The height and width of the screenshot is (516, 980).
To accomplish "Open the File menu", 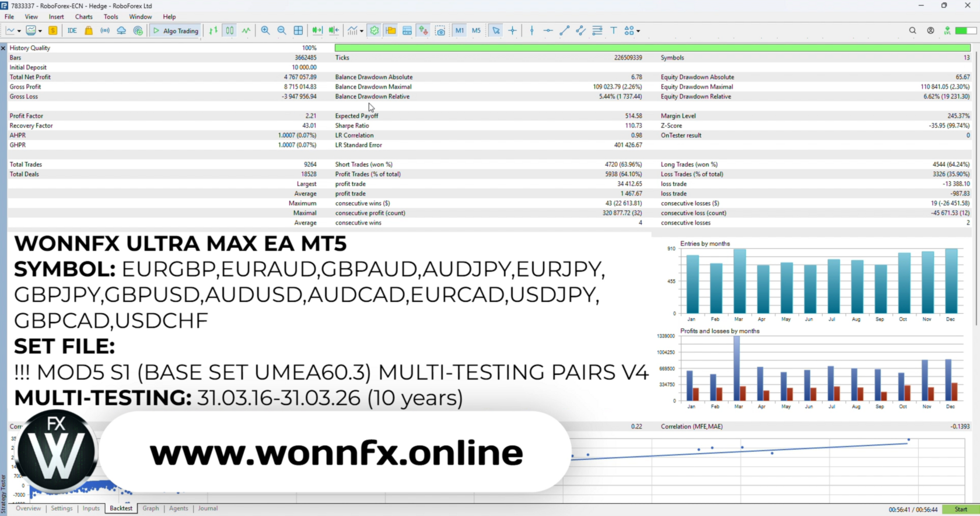I will 9,17.
